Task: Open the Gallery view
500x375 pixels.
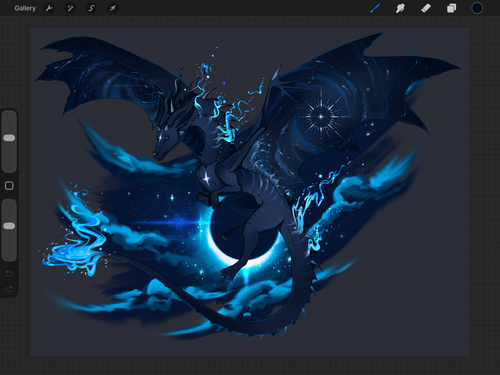Action: 25,8
